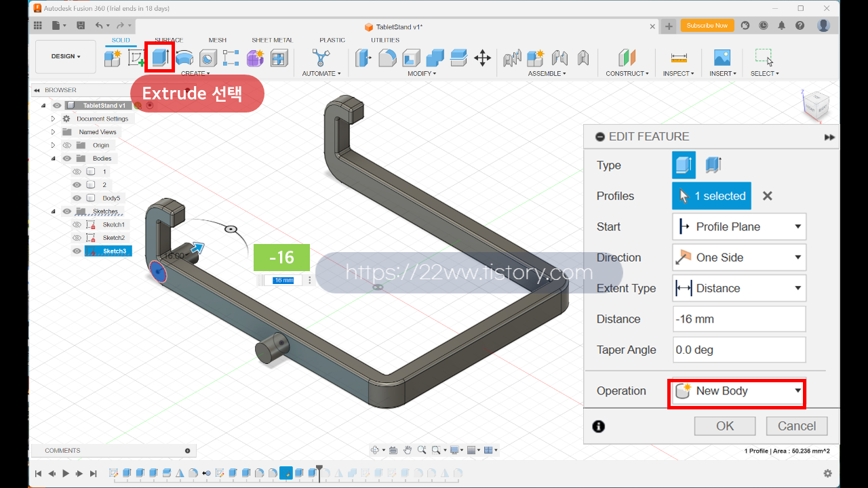Select the New Component tool
This screenshot has width=868, height=488.
pyautogui.click(x=113, y=58)
